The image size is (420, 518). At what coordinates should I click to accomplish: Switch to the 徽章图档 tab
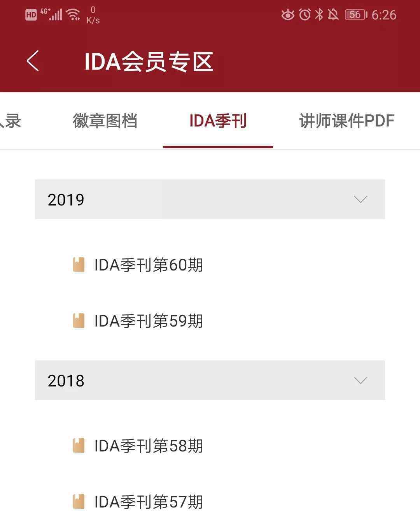coord(105,121)
